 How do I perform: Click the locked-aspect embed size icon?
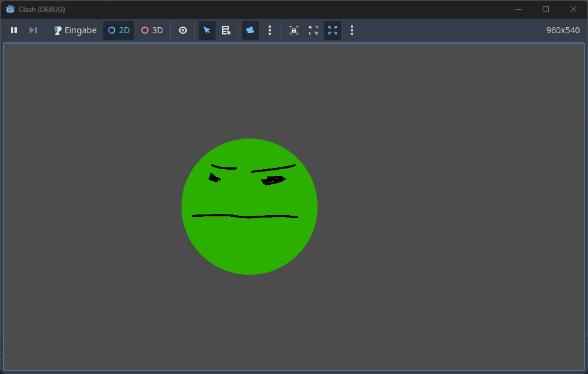294,30
